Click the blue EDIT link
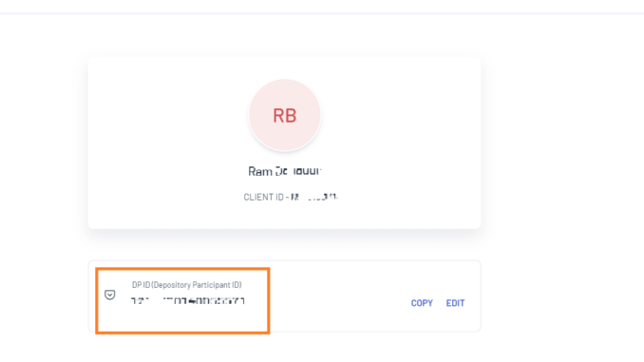Viewport: 644px width, 362px height. [455, 303]
